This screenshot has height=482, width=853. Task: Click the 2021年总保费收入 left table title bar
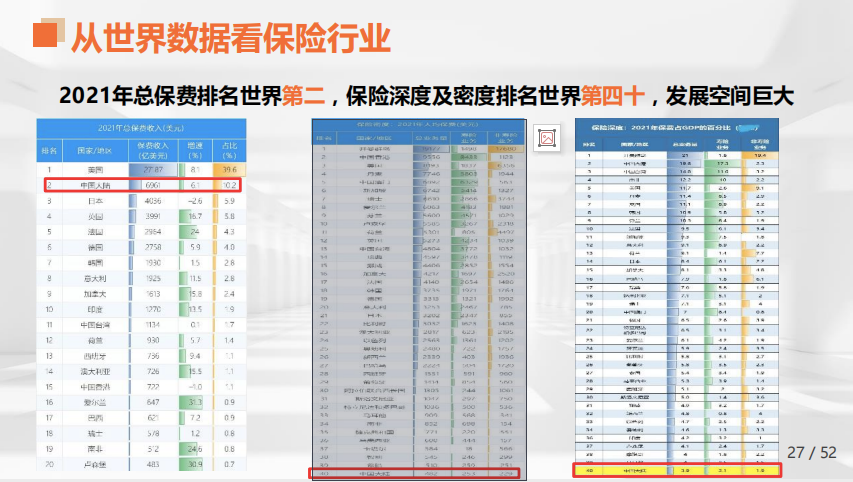140,127
